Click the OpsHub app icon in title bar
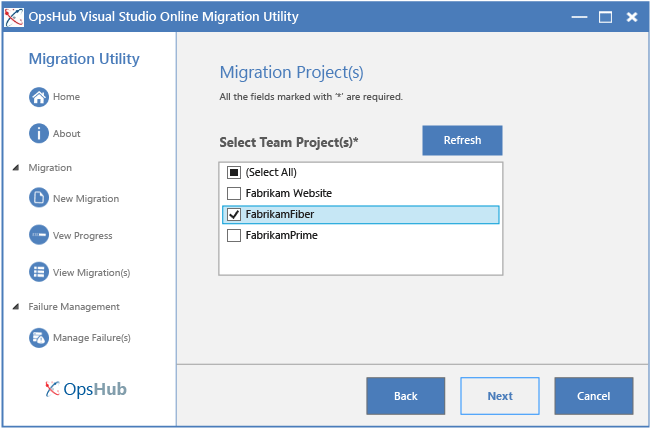Image resolution: width=650 pixels, height=428 pixels. [x=14, y=17]
